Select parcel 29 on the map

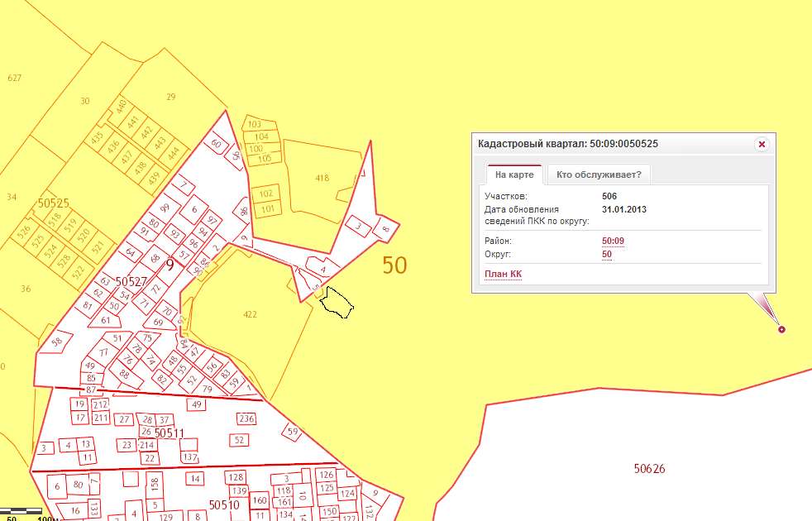click(171, 98)
